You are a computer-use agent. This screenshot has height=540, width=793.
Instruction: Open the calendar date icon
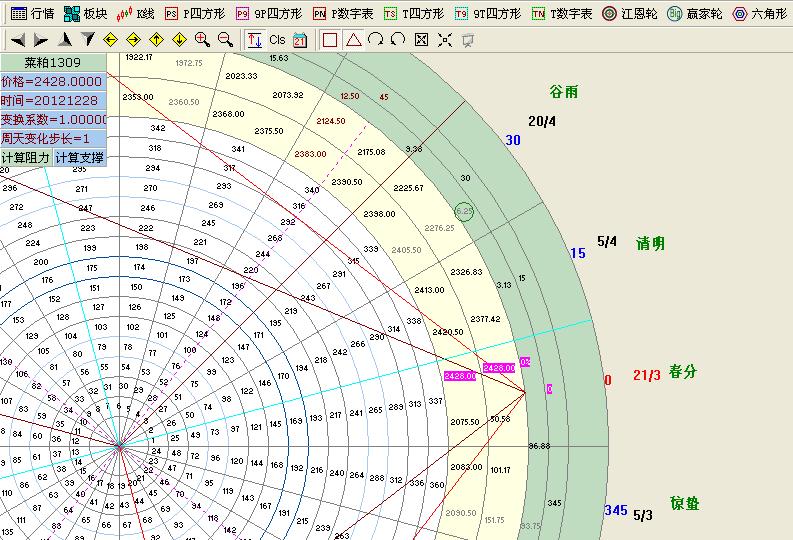click(x=300, y=40)
